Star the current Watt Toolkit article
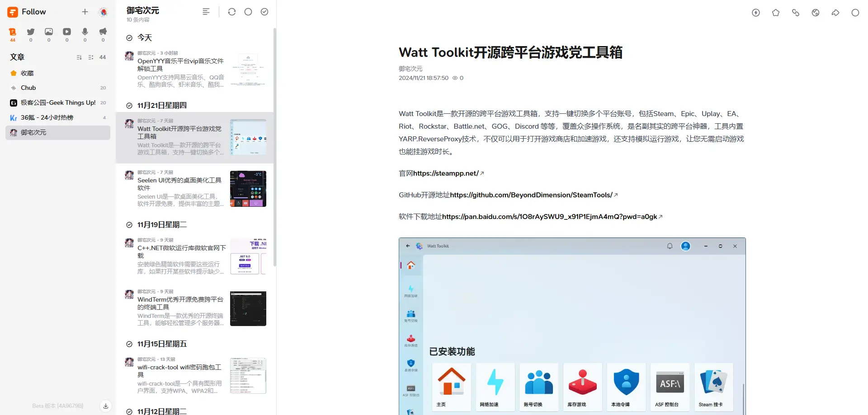The width and height of the screenshot is (868, 415). [776, 13]
